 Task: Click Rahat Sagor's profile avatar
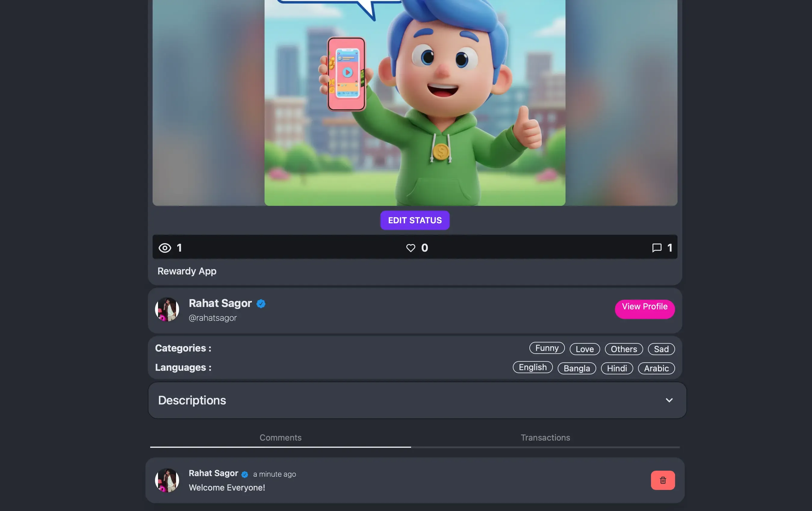[x=167, y=309]
